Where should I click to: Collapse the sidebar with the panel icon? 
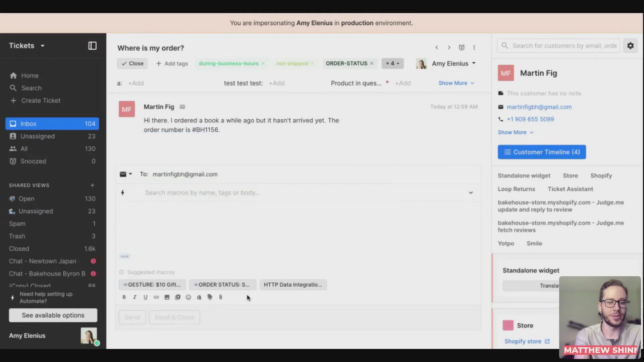92,46
